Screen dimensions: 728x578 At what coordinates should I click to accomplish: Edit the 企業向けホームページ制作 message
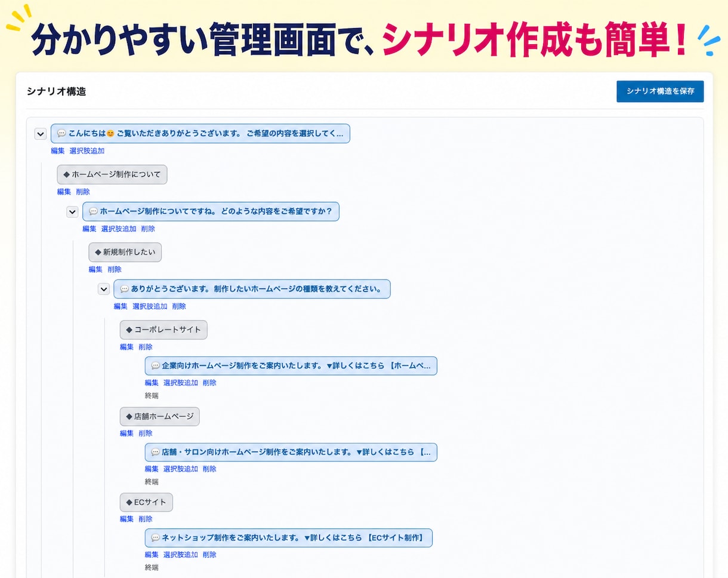(x=152, y=383)
